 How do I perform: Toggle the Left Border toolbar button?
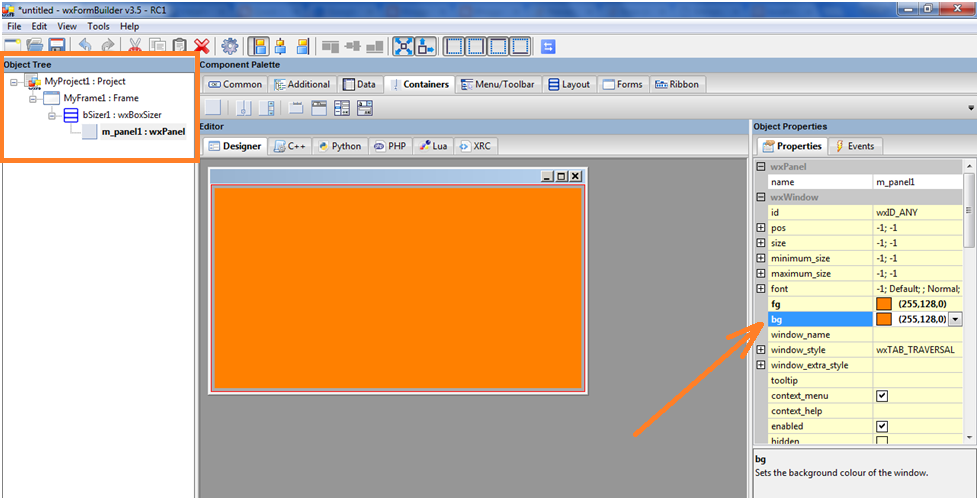[454, 46]
